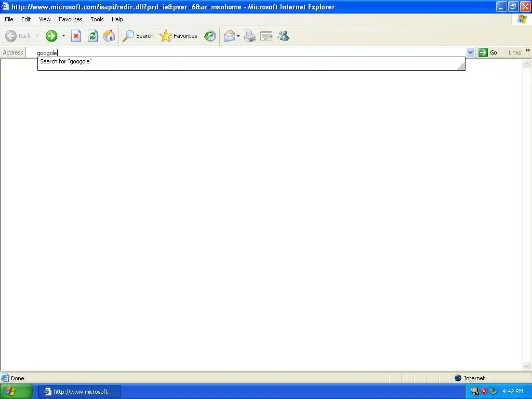Open the Favorites pane star button
Image resolution: width=532 pixels, height=399 pixels.
179,36
